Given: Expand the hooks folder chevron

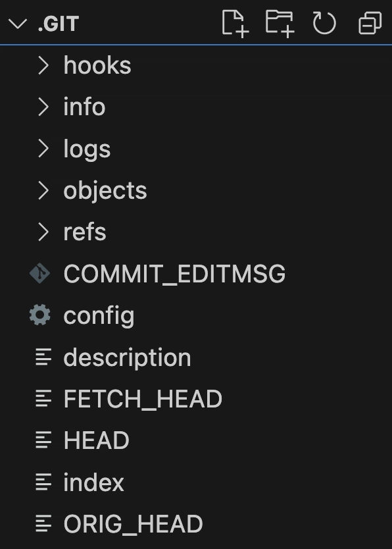Looking at the screenshot, I should pyautogui.click(x=43, y=65).
